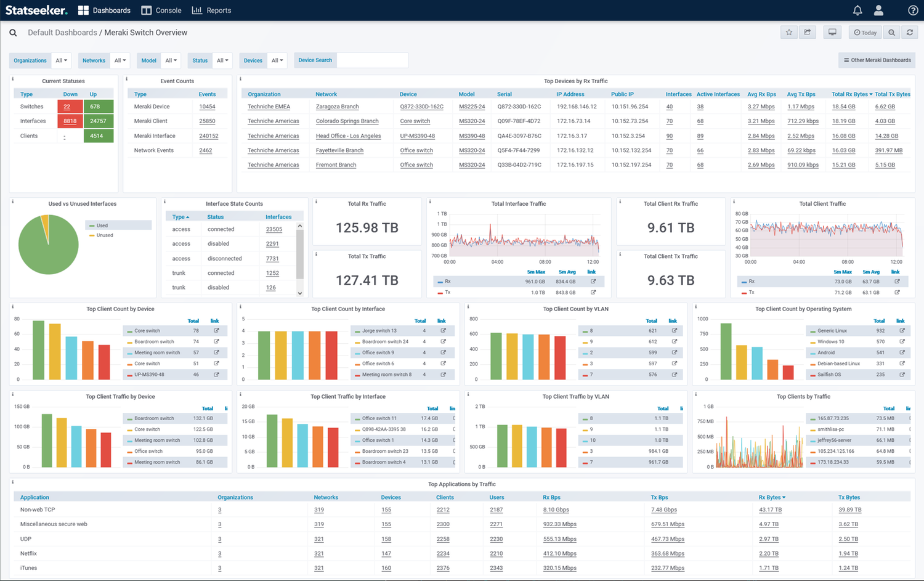This screenshot has width=924, height=581.
Task: Open Other Meraki Dashboards
Action: 876,60
